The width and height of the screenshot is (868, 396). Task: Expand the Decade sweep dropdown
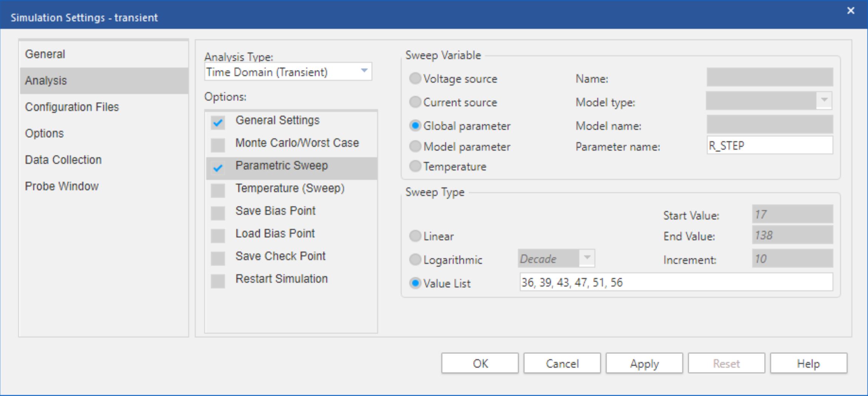pos(587,258)
